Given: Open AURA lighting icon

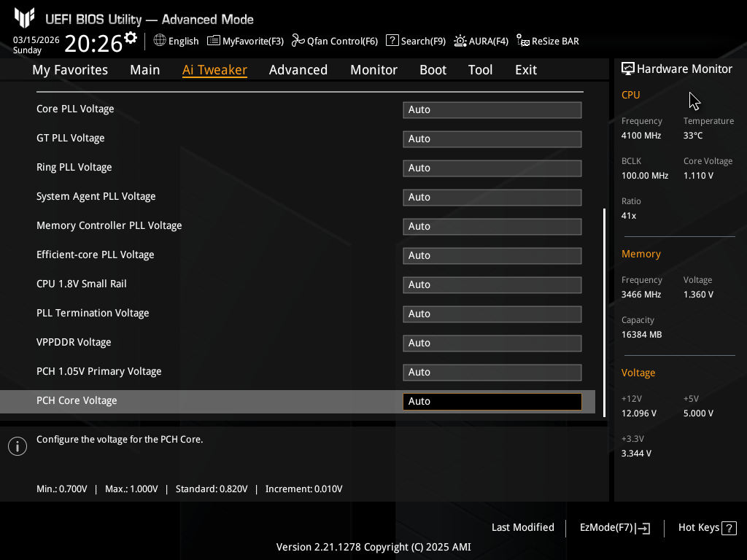Looking at the screenshot, I should (x=460, y=41).
